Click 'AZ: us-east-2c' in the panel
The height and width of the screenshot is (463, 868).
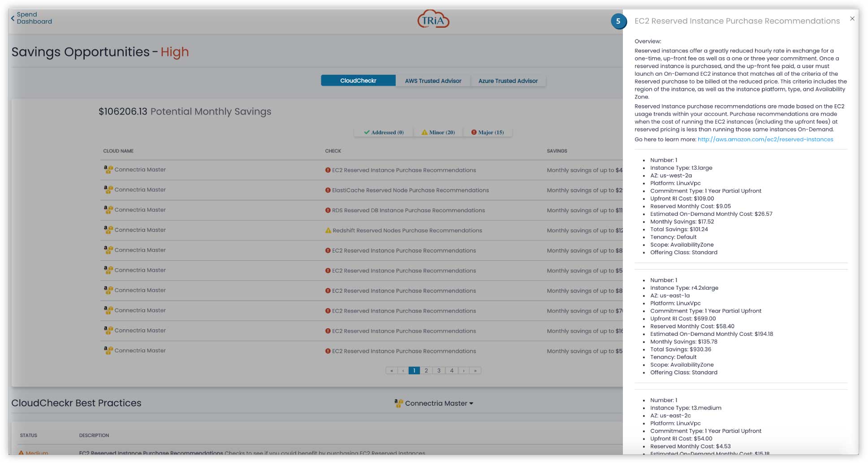click(670, 416)
